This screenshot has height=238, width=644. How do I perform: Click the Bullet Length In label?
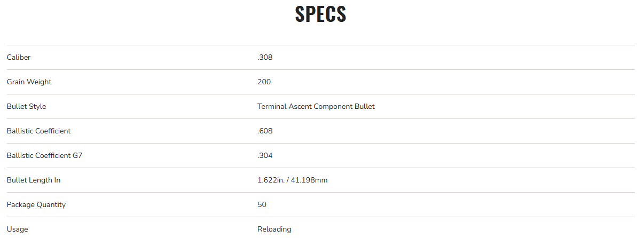coord(34,180)
